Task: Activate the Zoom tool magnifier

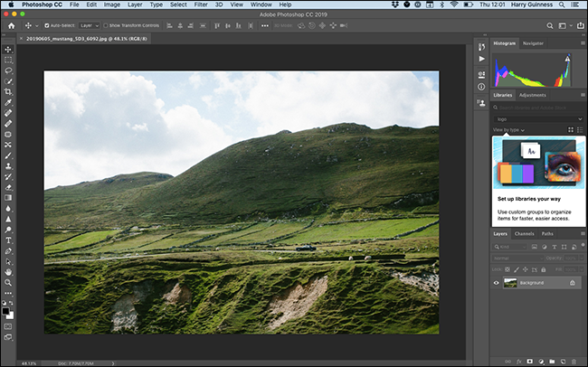Action: [x=8, y=282]
